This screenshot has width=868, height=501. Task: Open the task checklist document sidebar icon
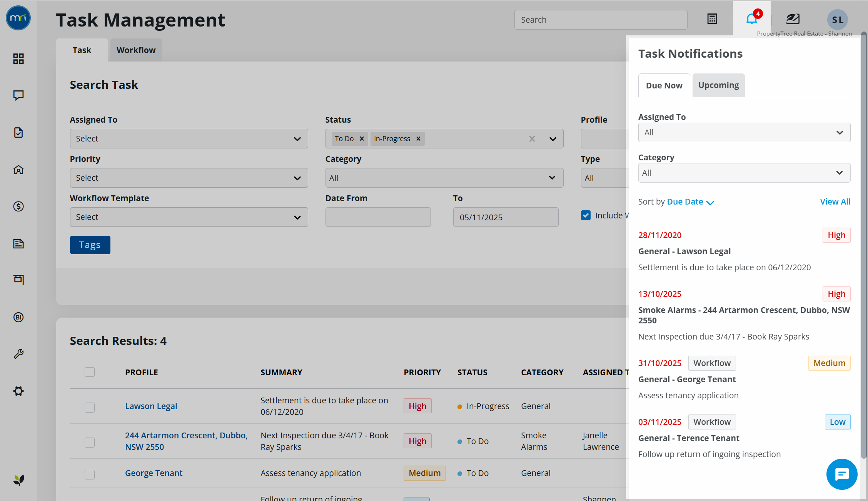point(18,133)
